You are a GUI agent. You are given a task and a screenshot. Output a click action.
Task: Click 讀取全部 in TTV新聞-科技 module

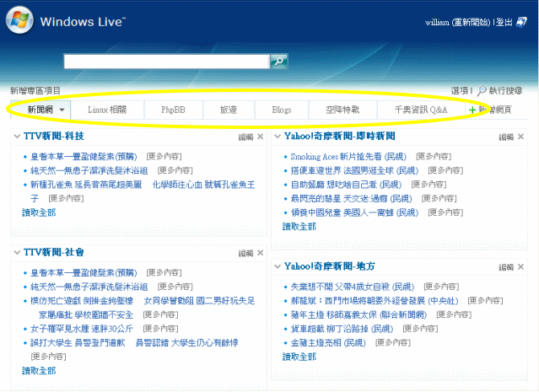pyautogui.click(x=39, y=212)
